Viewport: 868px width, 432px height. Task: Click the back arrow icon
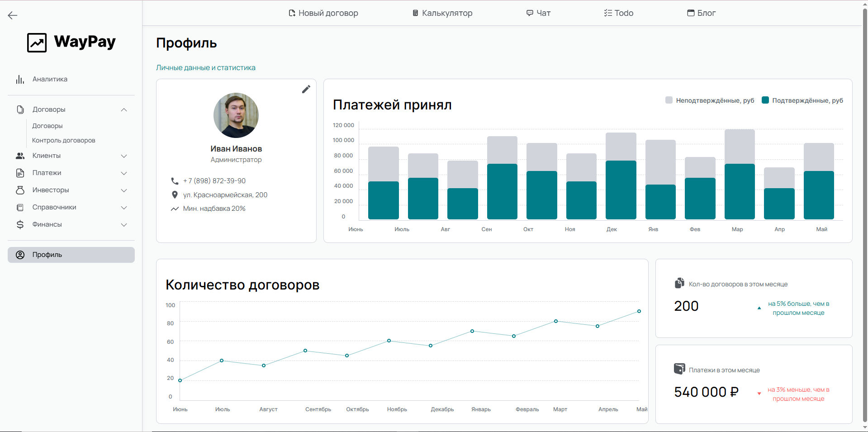[13, 15]
